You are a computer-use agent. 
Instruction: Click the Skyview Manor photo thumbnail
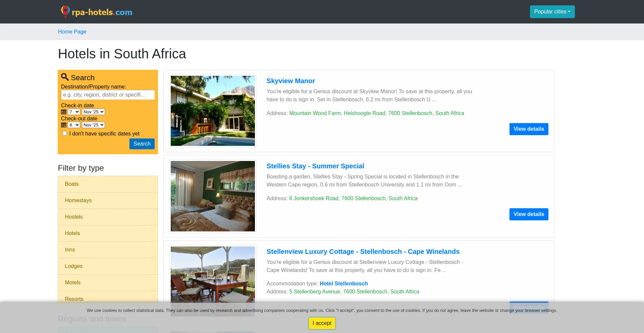coord(213,111)
